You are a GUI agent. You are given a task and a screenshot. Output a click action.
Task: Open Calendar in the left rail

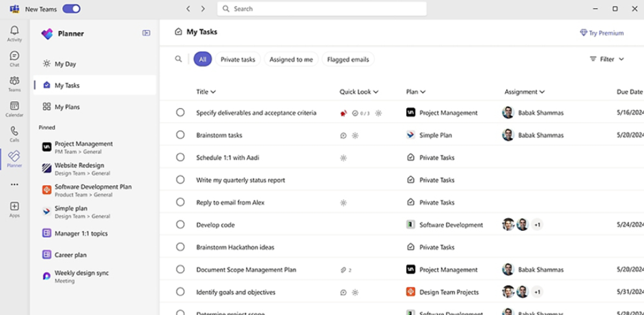(x=14, y=109)
